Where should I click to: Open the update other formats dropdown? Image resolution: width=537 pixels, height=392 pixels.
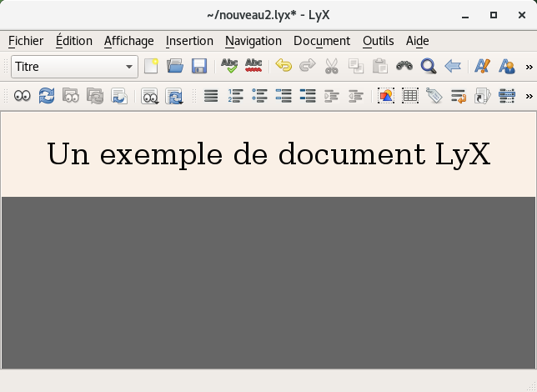tap(174, 96)
